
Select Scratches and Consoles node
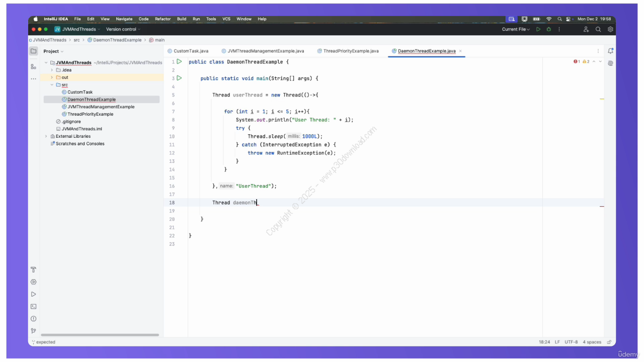[x=80, y=144]
